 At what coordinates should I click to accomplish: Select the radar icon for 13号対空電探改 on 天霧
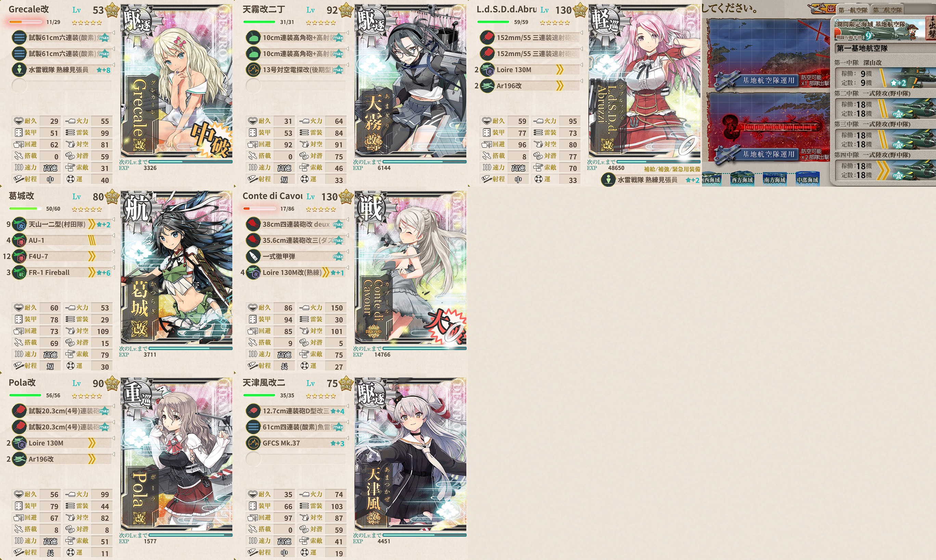pos(253,70)
